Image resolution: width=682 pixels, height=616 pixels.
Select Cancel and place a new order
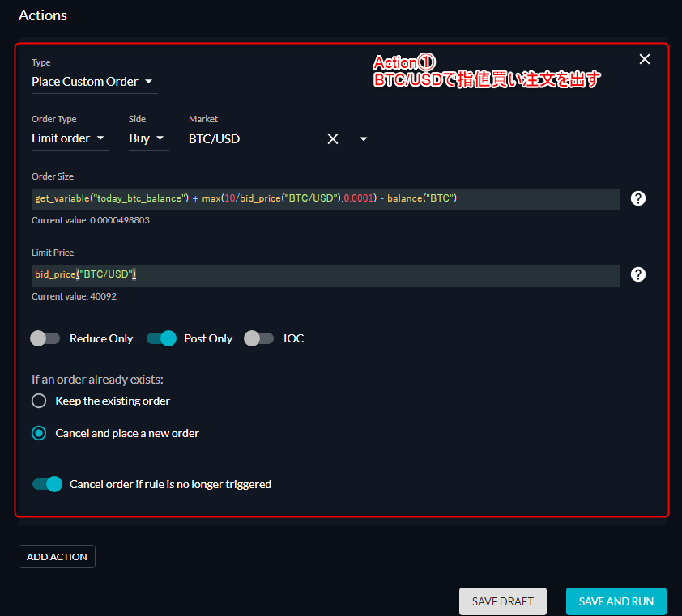[39, 433]
